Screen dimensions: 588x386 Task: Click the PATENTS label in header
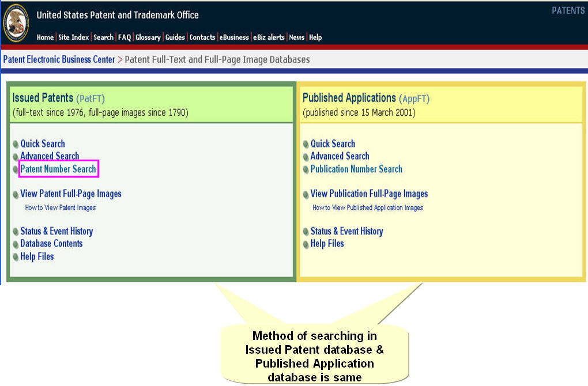pos(568,10)
